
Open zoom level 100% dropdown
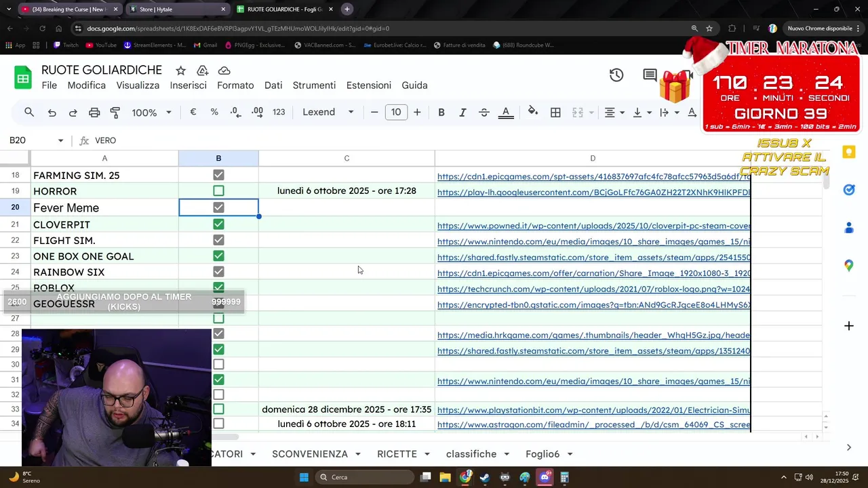click(152, 113)
